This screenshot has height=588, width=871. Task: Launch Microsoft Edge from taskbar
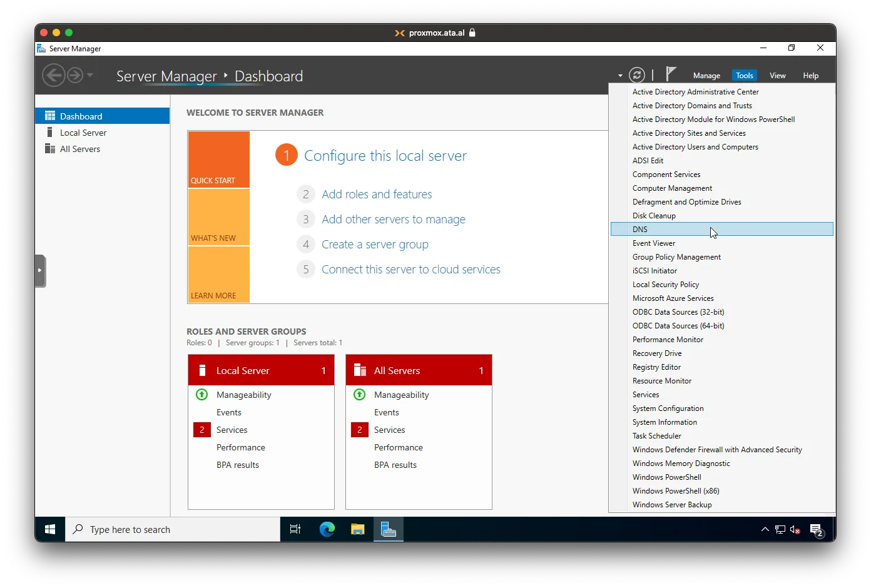327,529
